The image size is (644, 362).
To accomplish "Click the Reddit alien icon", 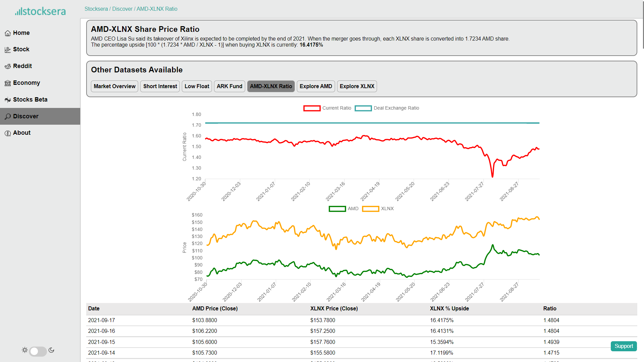I will click(8, 66).
